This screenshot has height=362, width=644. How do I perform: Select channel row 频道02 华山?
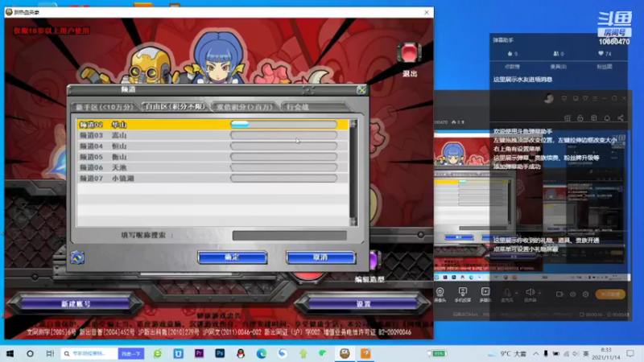coord(213,125)
